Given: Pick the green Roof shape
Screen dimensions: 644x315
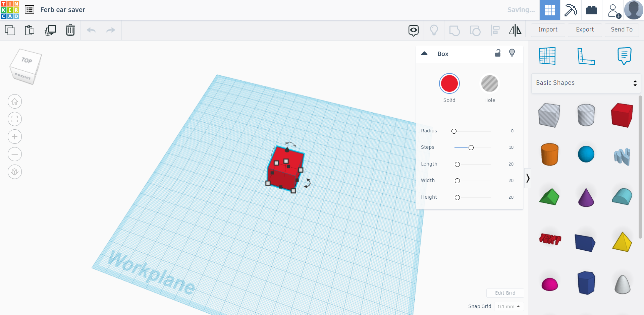Looking at the screenshot, I should click(x=549, y=197).
